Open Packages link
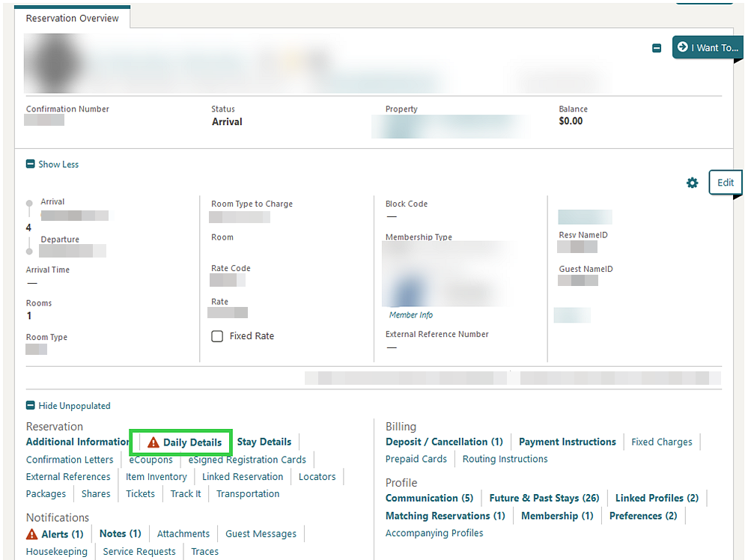Screen dimensions: 745x560 tap(46, 493)
